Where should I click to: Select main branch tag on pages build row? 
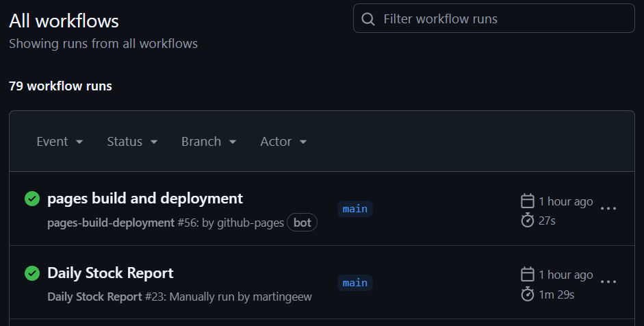tap(355, 209)
